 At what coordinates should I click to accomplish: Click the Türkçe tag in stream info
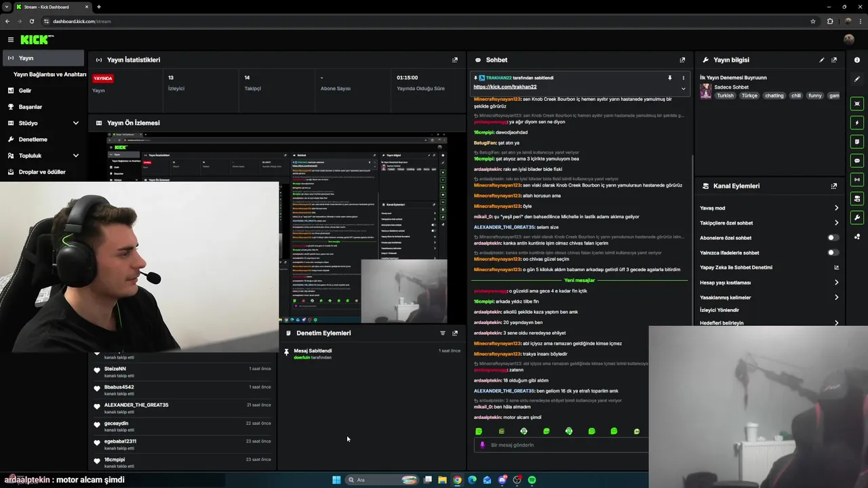tap(749, 96)
